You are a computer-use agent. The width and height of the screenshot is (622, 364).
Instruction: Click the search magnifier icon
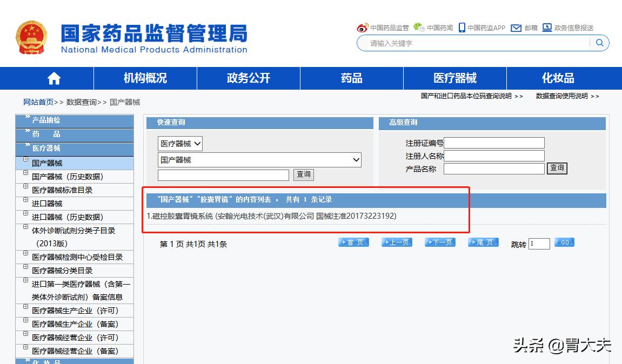point(599,43)
